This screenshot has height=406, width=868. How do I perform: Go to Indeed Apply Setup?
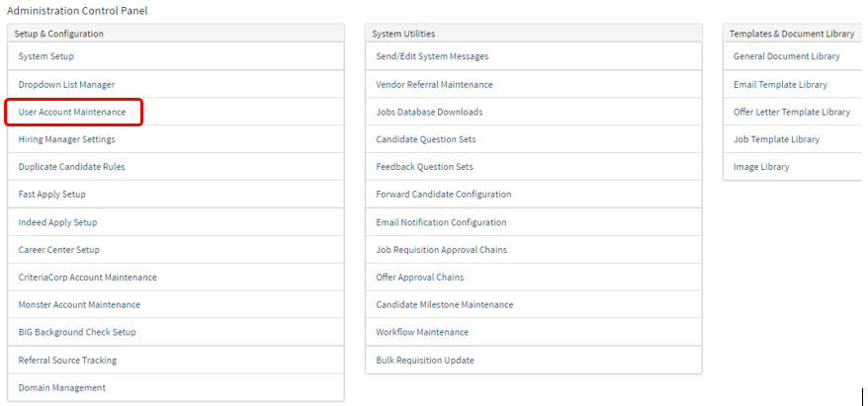[57, 222]
